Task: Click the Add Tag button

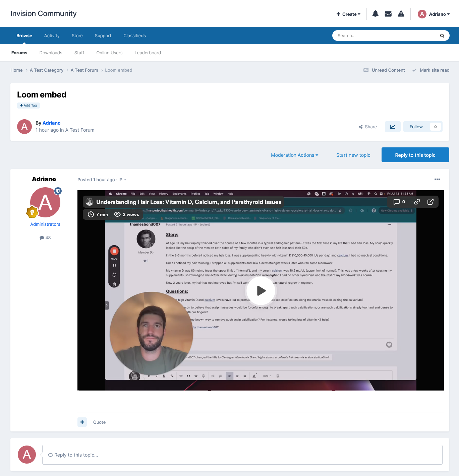Action: 28,105
